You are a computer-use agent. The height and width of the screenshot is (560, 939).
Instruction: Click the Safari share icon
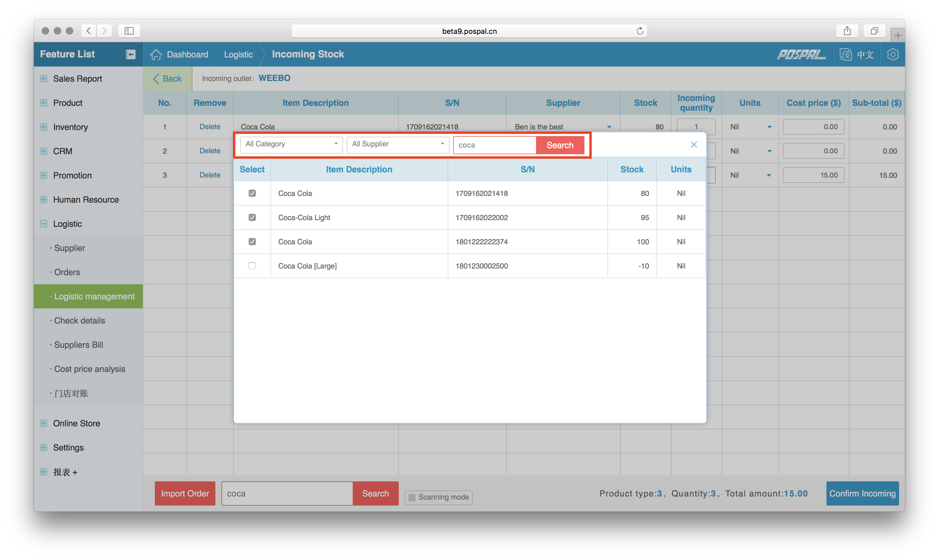[847, 31]
